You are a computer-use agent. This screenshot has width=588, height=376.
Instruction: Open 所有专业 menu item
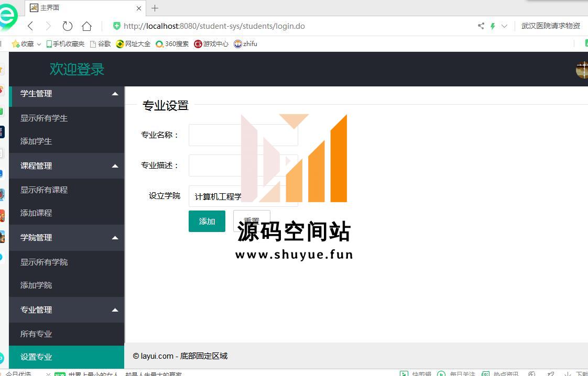[67, 334]
